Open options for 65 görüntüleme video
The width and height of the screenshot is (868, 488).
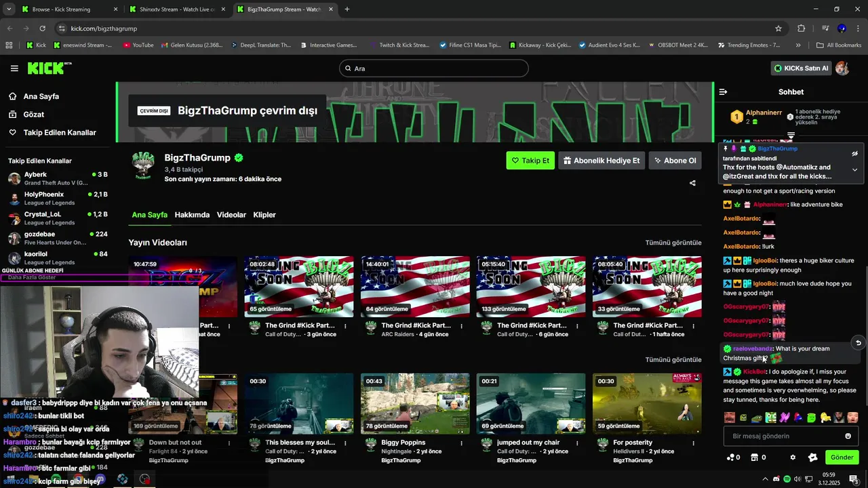tap(345, 326)
